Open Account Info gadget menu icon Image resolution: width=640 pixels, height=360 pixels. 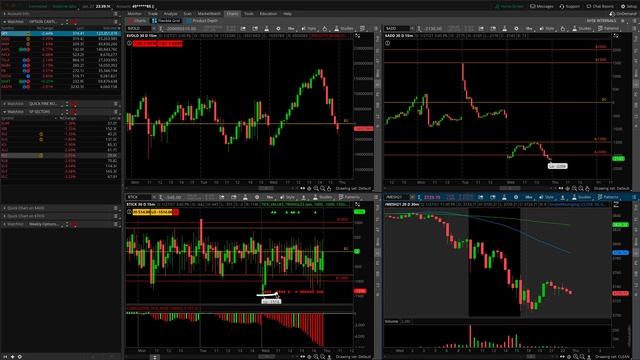pos(116,13)
